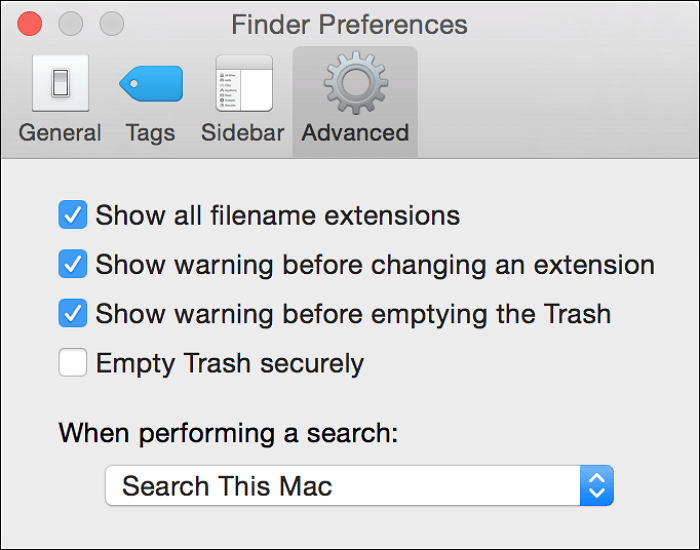Disable warning before changing an extension checkbox
The height and width of the screenshot is (550, 700).
point(73,265)
